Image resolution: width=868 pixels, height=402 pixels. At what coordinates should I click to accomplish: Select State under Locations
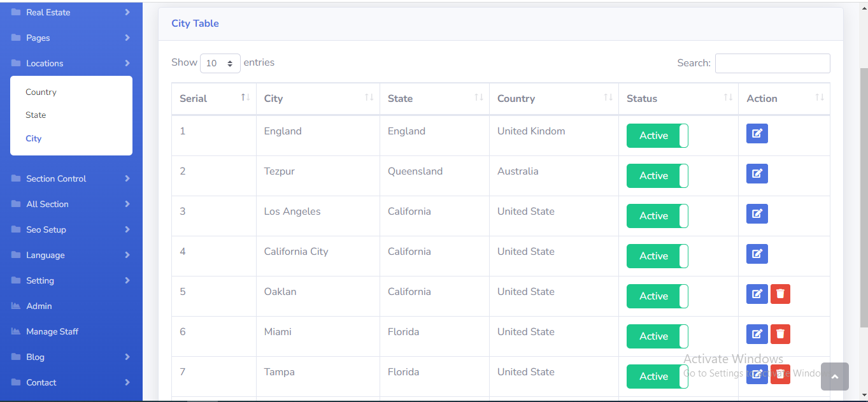coord(36,115)
